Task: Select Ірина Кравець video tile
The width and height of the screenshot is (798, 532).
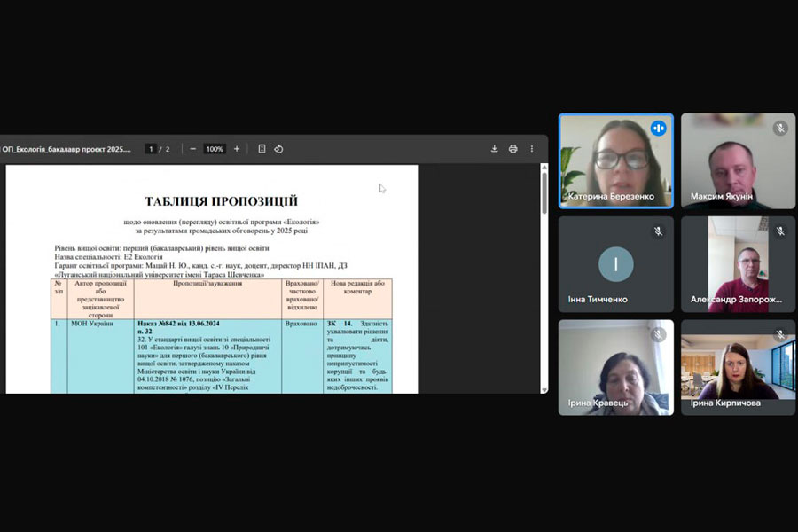Action: click(x=616, y=368)
